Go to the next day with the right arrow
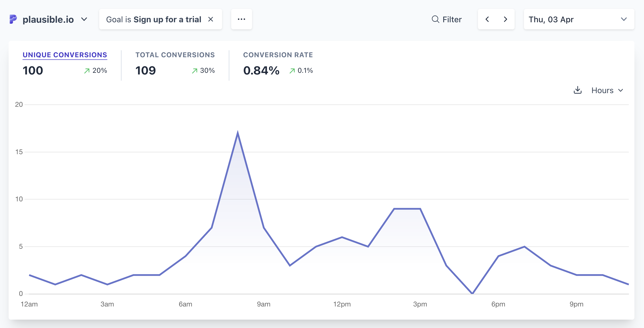This screenshot has height=328, width=644. pos(505,19)
